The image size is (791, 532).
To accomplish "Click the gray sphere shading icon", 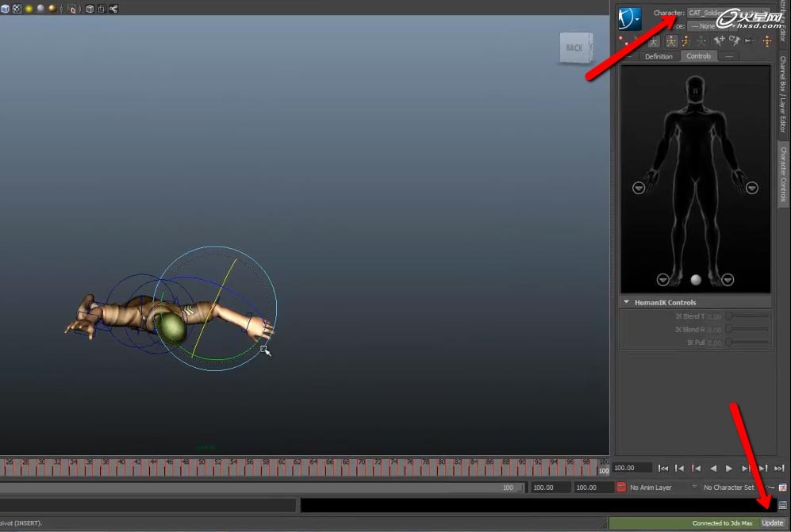I will [x=40, y=9].
